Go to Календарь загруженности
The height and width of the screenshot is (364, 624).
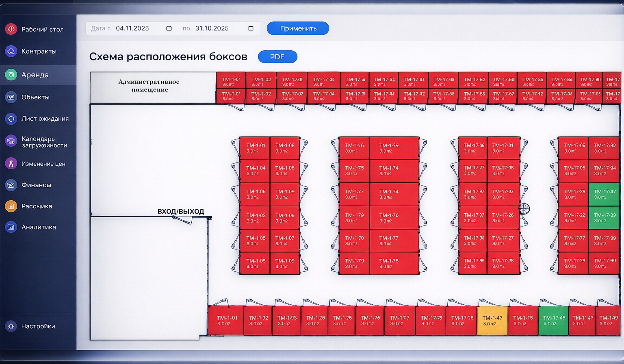tap(38, 141)
